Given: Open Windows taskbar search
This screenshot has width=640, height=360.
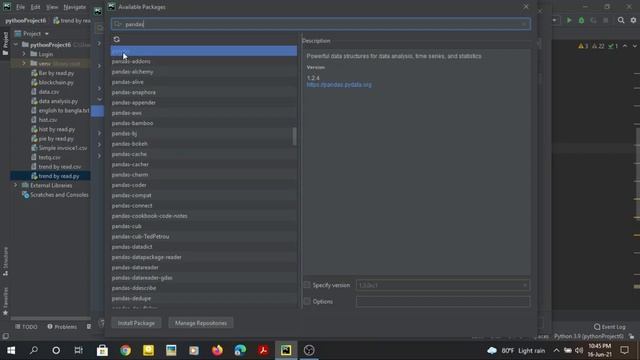Looking at the screenshot, I should [33, 350].
